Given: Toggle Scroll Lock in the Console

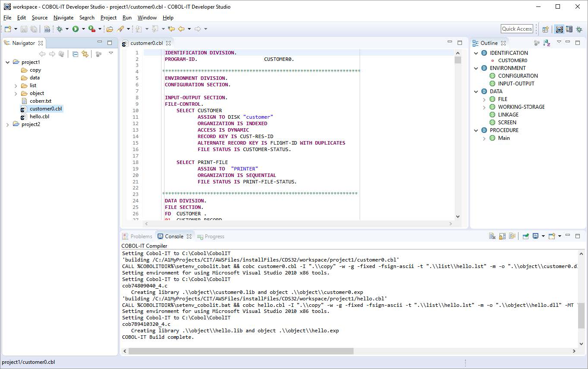Looking at the screenshot, I should click(x=502, y=236).
